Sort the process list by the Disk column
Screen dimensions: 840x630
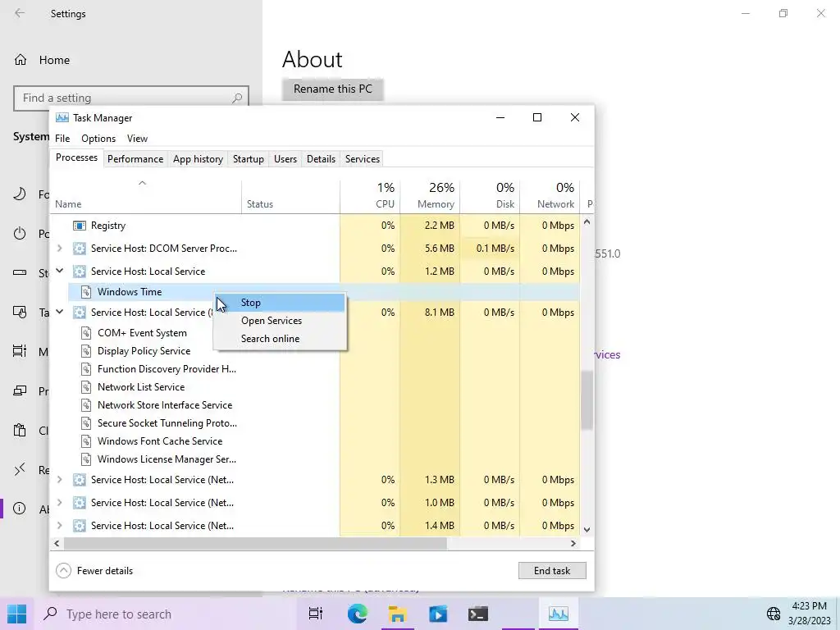coord(490,195)
